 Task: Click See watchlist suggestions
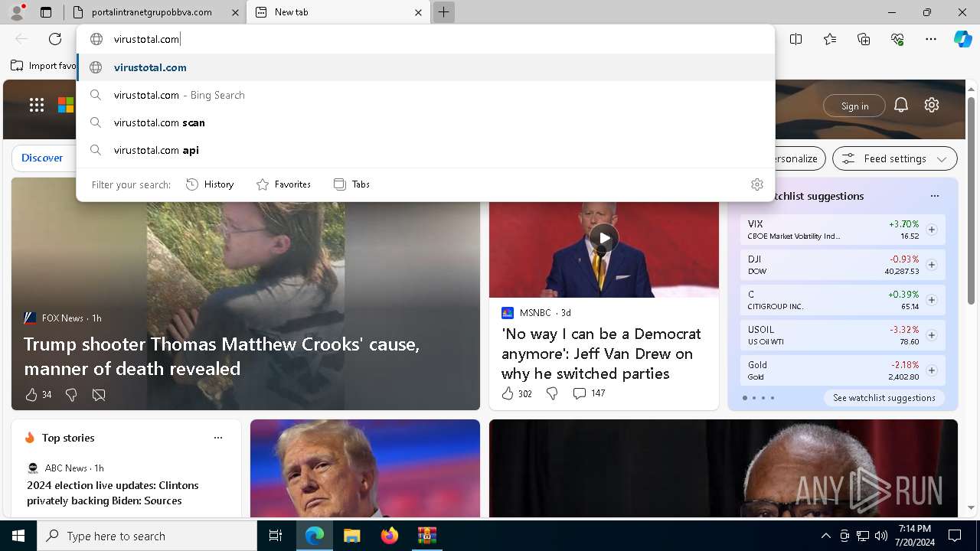[884, 398]
